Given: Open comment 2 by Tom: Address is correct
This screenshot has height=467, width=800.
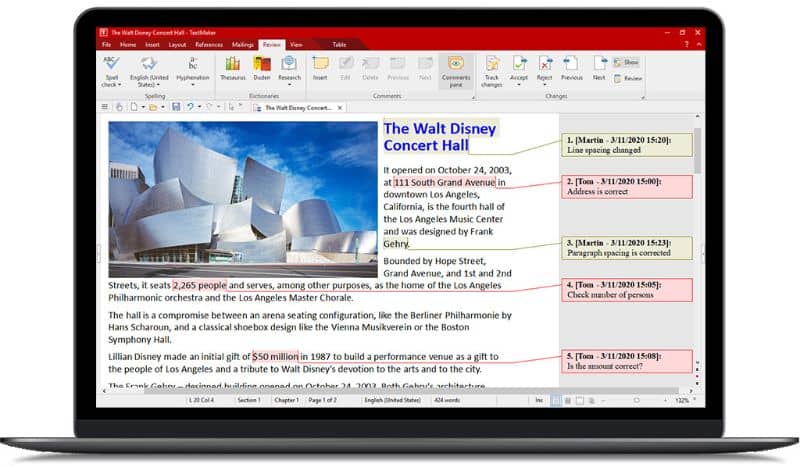Looking at the screenshot, I should [x=627, y=186].
